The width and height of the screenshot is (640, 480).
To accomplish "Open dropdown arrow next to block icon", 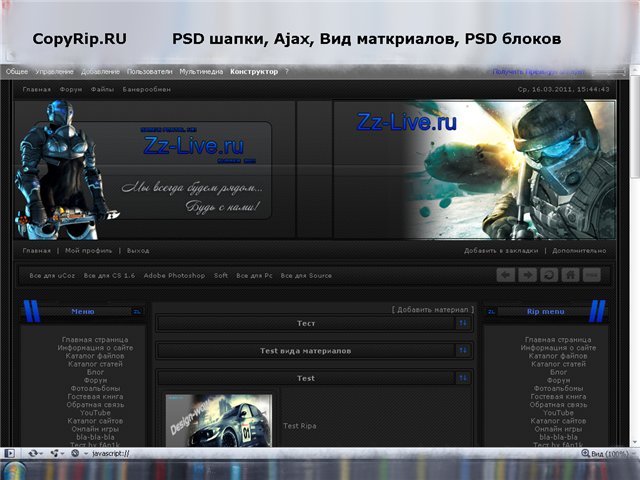I will pyautogui.click(x=86, y=453).
